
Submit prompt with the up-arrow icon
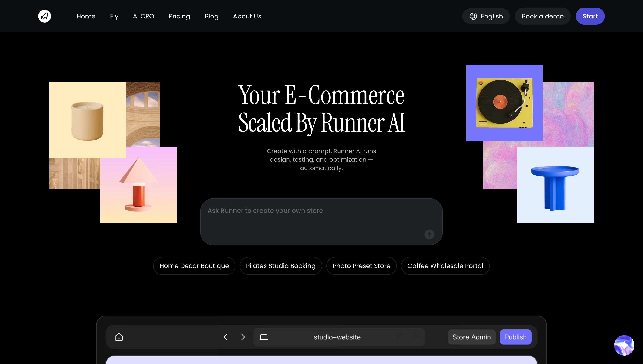click(429, 234)
